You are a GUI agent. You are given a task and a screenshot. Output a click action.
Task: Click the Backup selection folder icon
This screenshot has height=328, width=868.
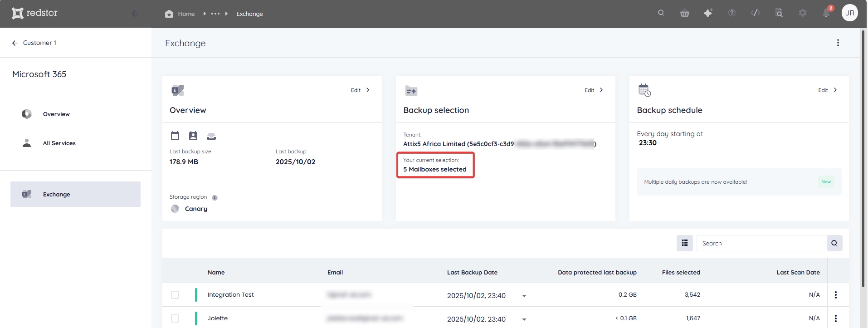click(x=411, y=91)
